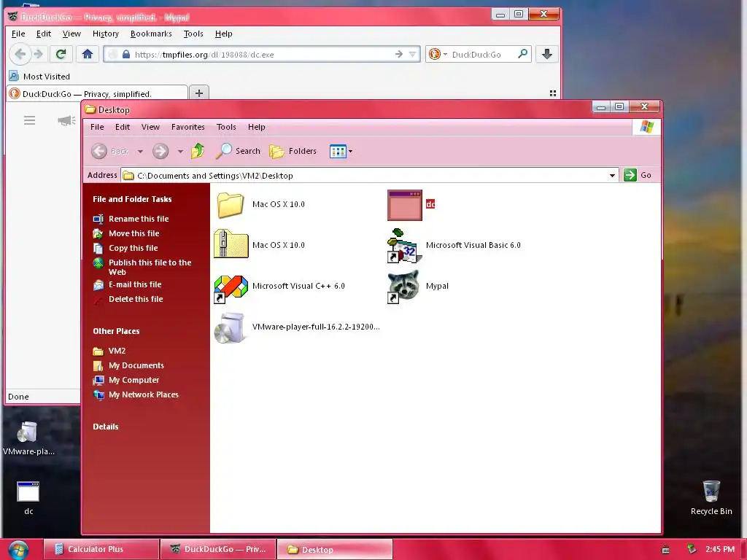Select the DuckDuckGo tab in Mypal

[x=97, y=94]
